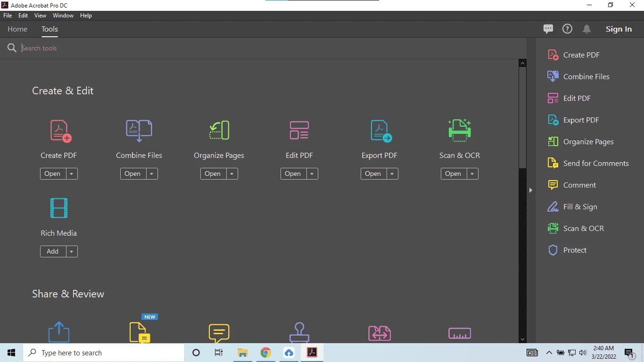Viewport: 644px width, 362px height.
Task: Click Open button under Combine Files
Action: pos(133,174)
